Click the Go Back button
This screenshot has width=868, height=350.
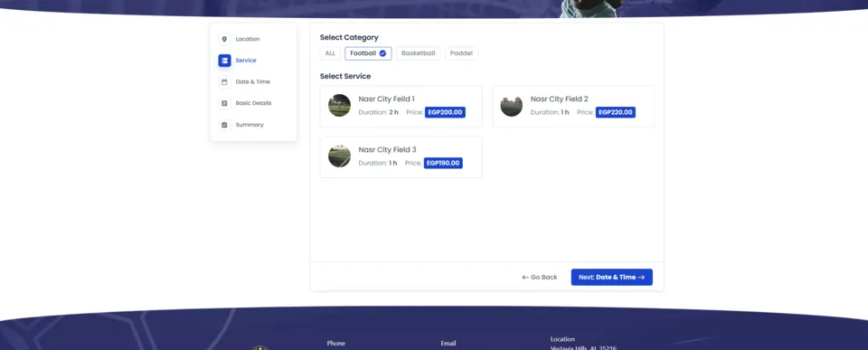pos(540,278)
